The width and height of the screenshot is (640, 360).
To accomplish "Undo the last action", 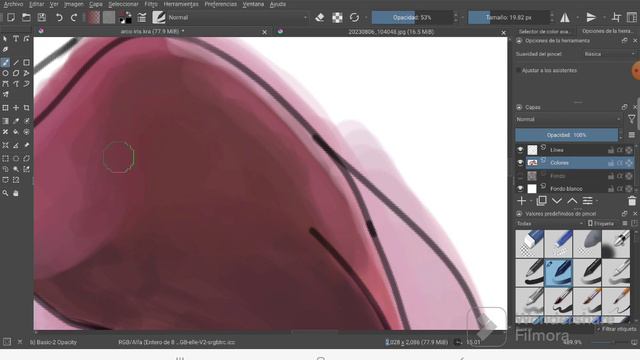I will point(59,18).
